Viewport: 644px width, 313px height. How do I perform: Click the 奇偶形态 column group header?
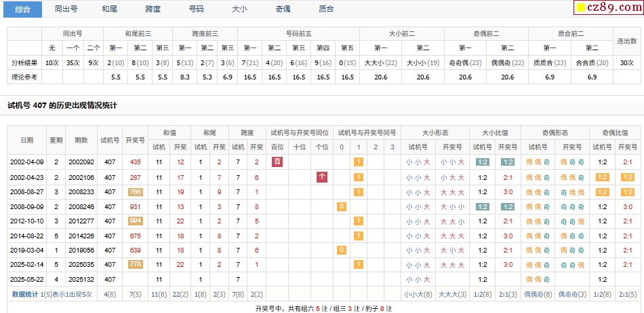click(555, 133)
